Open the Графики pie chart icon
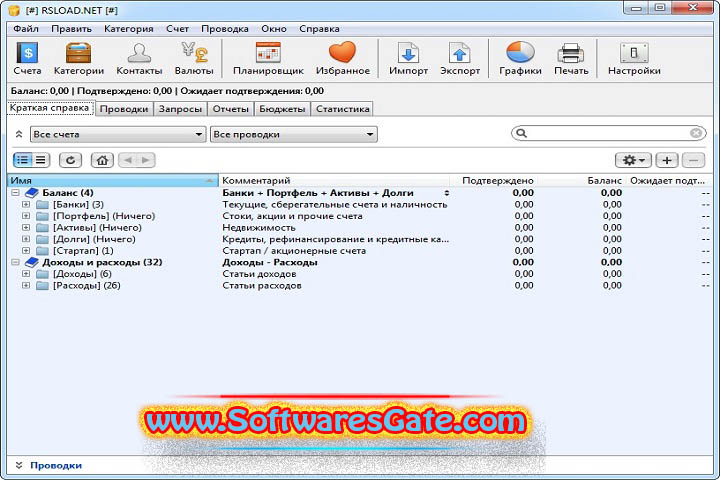Screen dimensions: 720x480 (x=520, y=58)
